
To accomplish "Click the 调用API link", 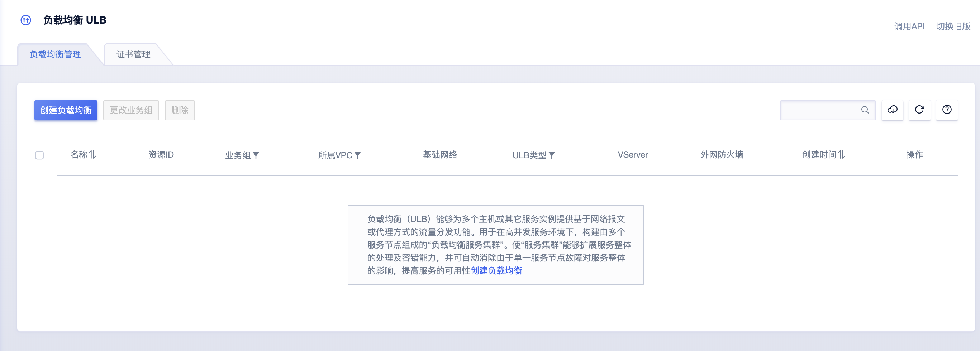I will coord(909,26).
